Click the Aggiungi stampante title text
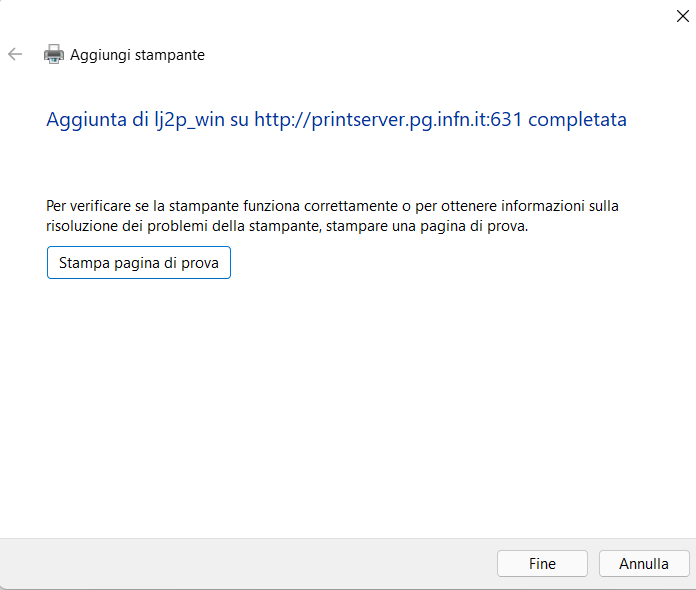Screen dimensions: 696x590 137,55
